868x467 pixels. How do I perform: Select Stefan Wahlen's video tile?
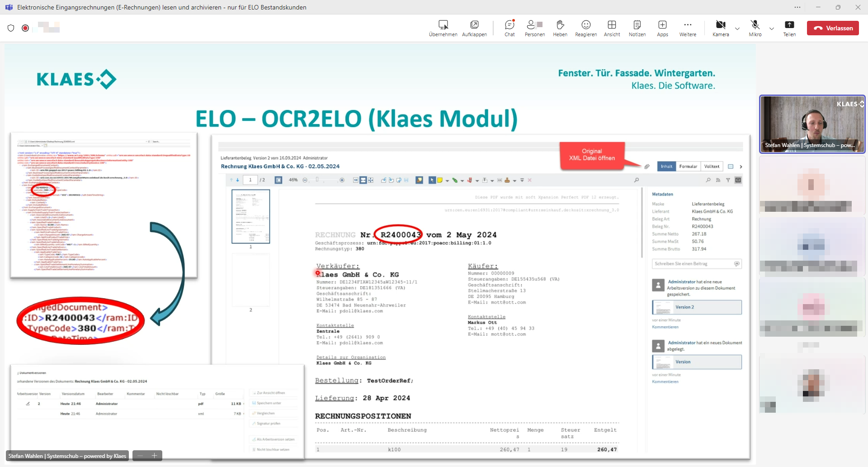[812, 124]
